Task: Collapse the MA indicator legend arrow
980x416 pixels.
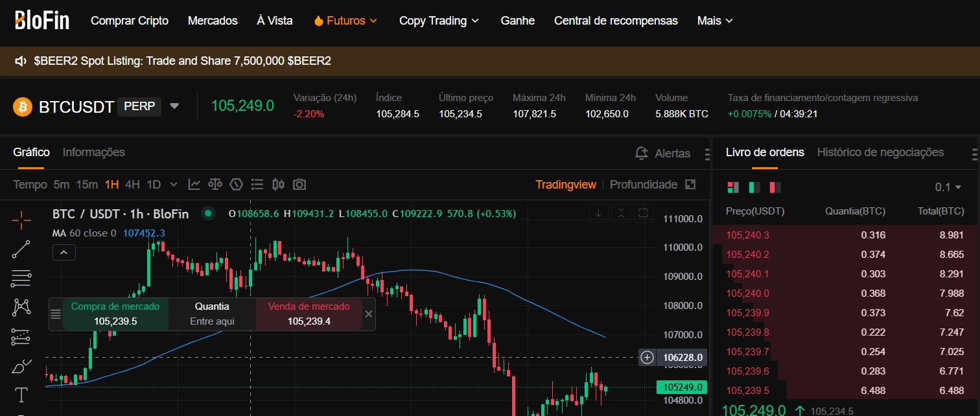Action: coord(64,252)
